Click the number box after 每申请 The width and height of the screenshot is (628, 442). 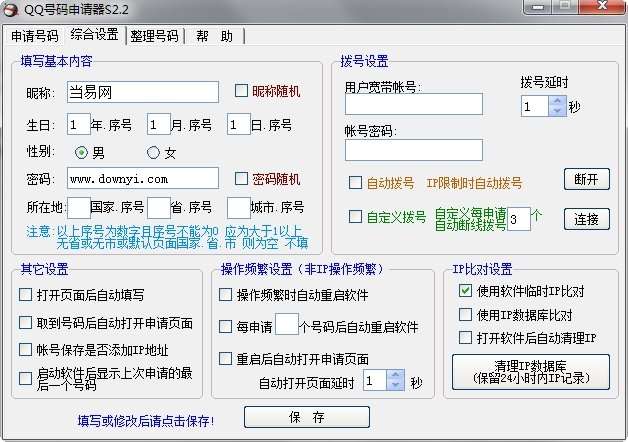(287, 324)
